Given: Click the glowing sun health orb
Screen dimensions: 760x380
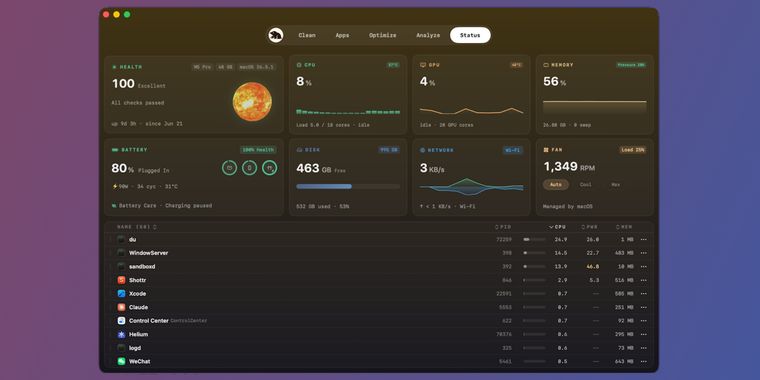Looking at the screenshot, I should (252, 102).
